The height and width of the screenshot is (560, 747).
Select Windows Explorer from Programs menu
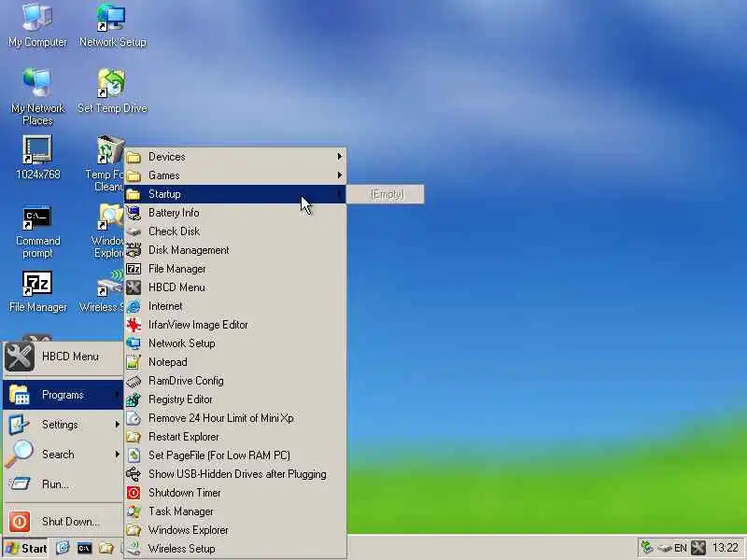pos(235,530)
